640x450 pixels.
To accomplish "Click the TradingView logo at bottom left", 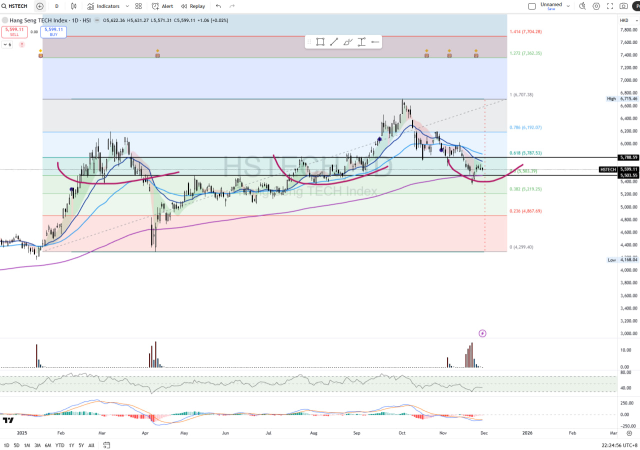I will pos(8,420).
